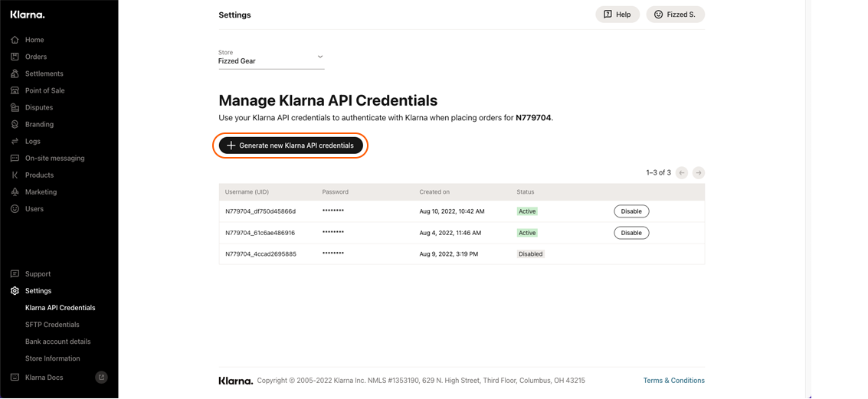Image resolution: width=868 pixels, height=399 pixels.
Task: Open the Marketing menu item
Action: pos(41,192)
